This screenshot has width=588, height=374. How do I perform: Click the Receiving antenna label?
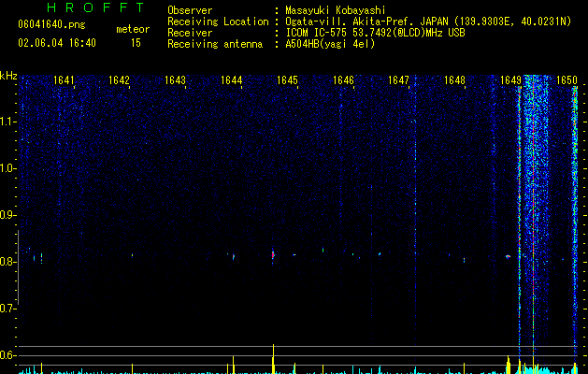coord(215,44)
